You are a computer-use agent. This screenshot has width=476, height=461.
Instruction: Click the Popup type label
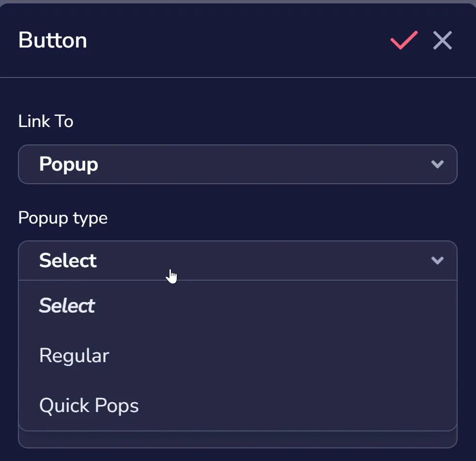pos(63,218)
